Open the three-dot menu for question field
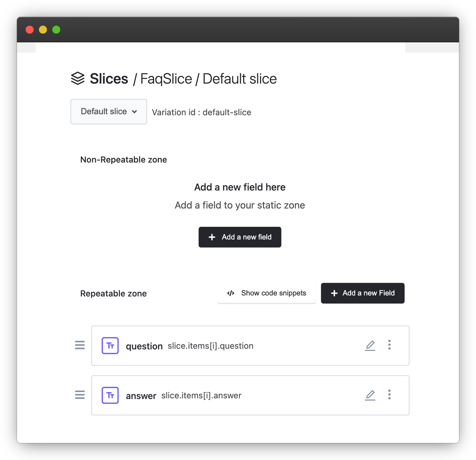 pyautogui.click(x=389, y=345)
